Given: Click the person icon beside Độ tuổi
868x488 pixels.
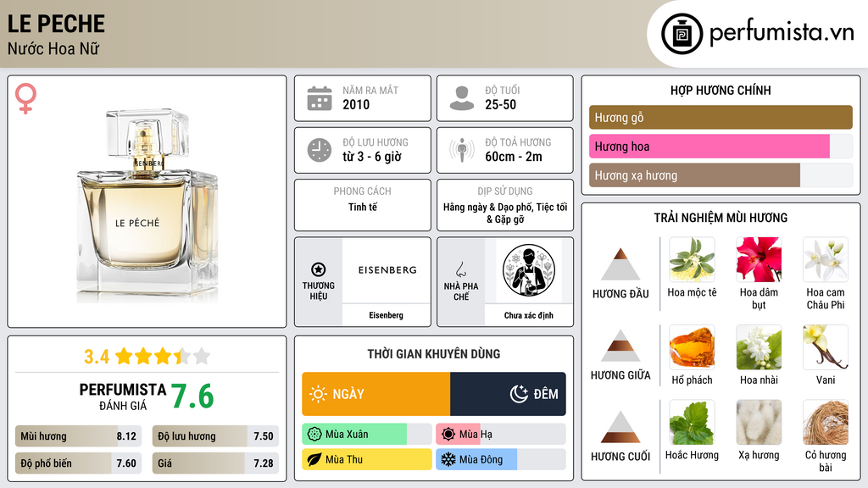Looking at the screenshot, I should [x=462, y=98].
